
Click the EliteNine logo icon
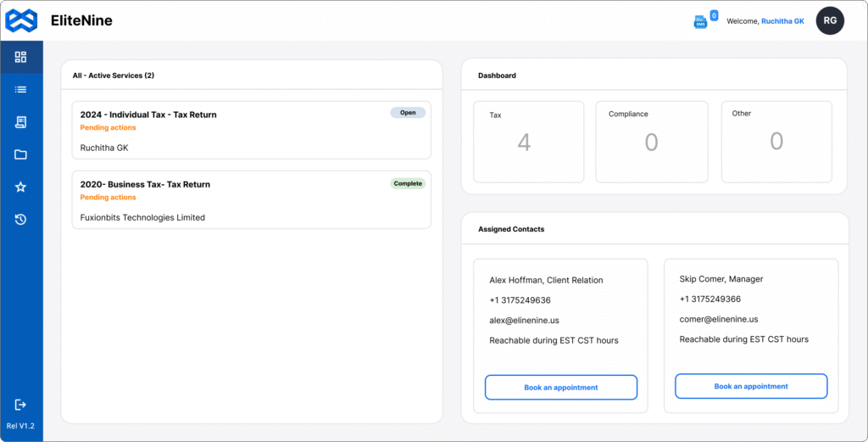[x=22, y=20]
